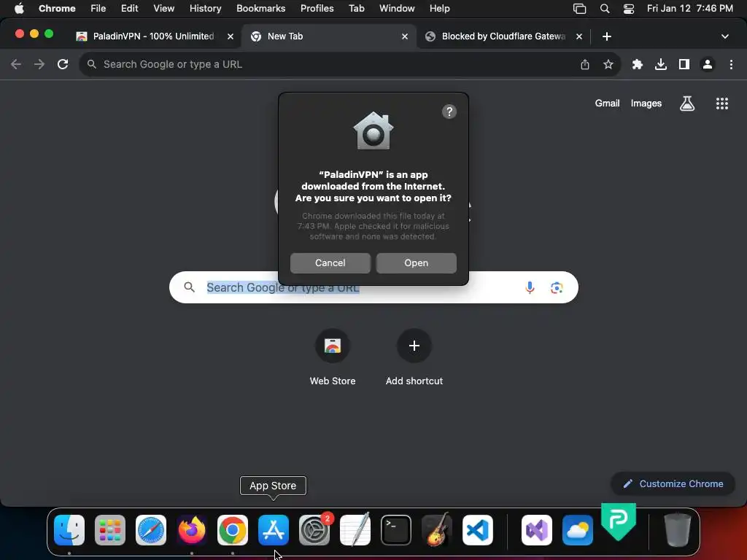This screenshot has width=747, height=560.
Task: Open the Window menu
Action: tap(397, 9)
